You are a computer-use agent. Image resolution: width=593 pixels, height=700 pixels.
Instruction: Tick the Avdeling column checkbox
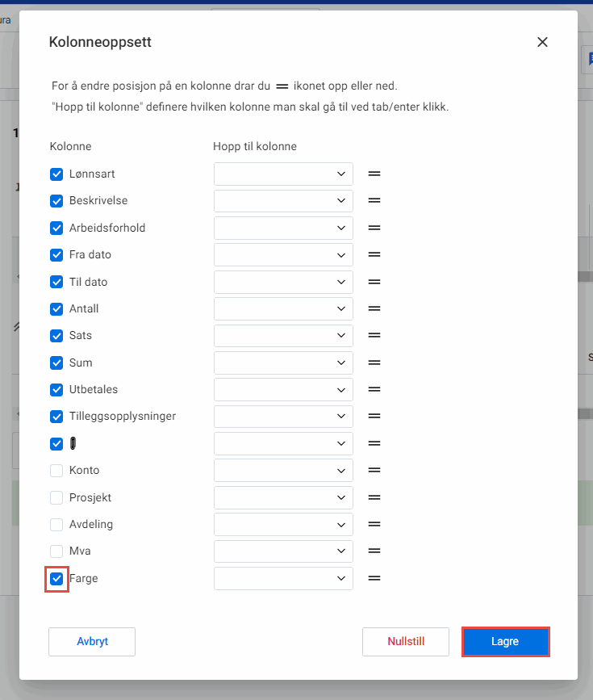tap(56, 524)
